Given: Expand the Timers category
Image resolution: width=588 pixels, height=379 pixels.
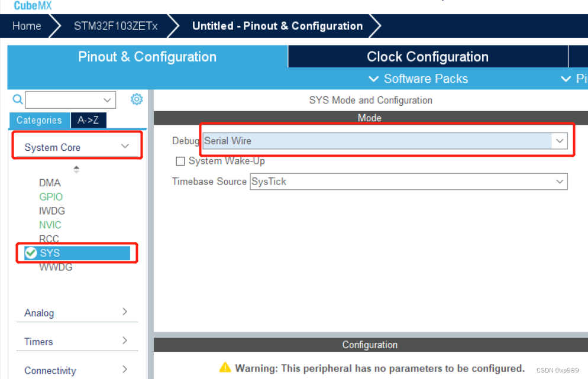Looking at the screenshot, I should pyautogui.click(x=77, y=341).
